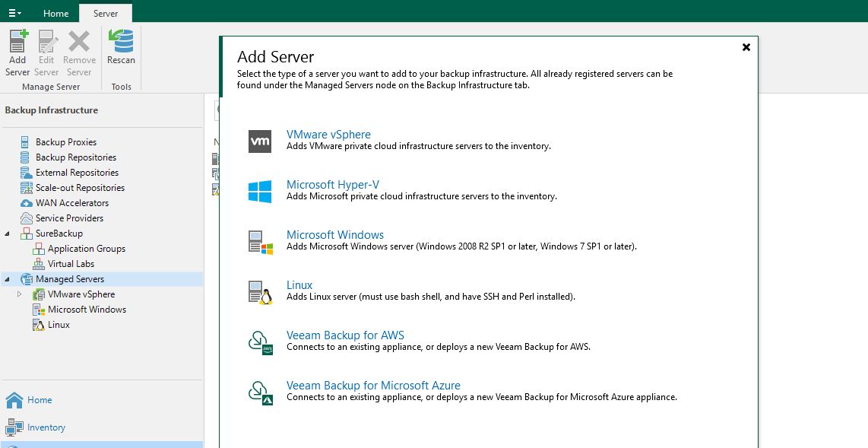The width and height of the screenshot is (868, 448).
Task: Click the Microsoft Windows server icon in dialog
Action: 260,242
